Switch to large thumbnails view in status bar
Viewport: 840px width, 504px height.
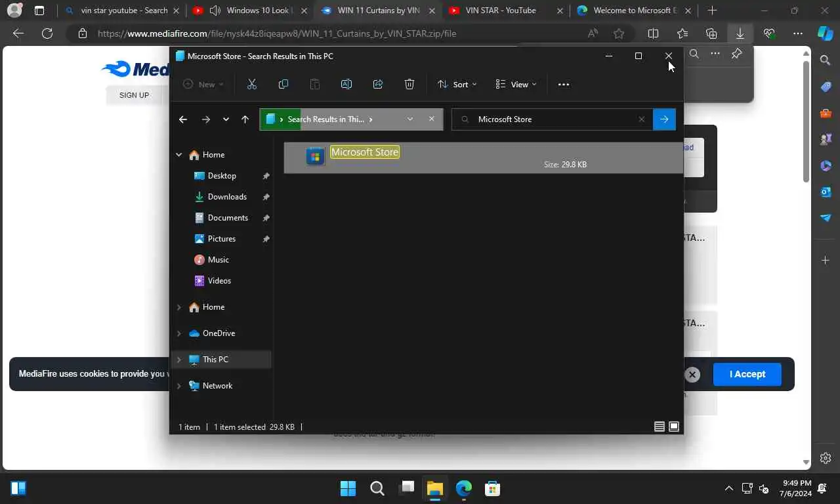click(674, 427)
